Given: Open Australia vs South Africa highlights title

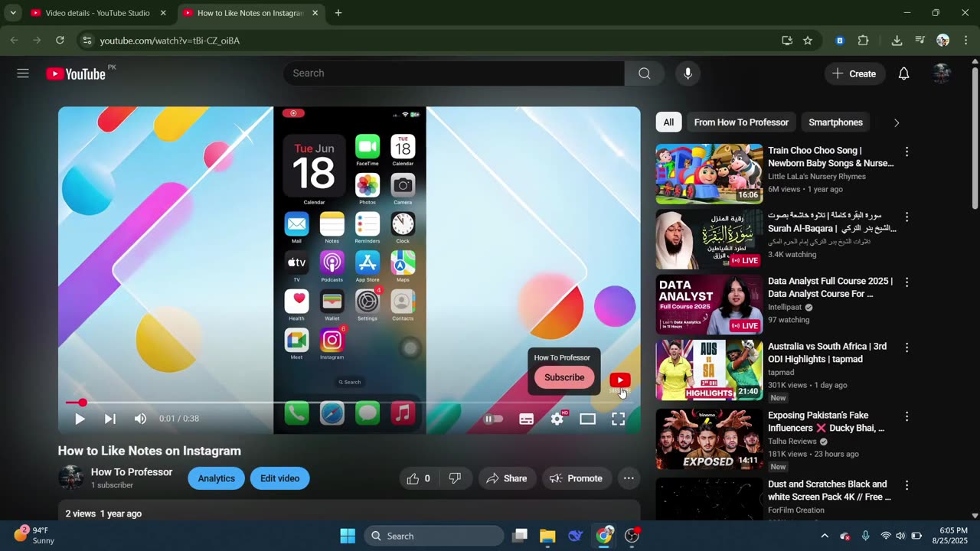Looking at the screenshot, I should pos(827,353).
